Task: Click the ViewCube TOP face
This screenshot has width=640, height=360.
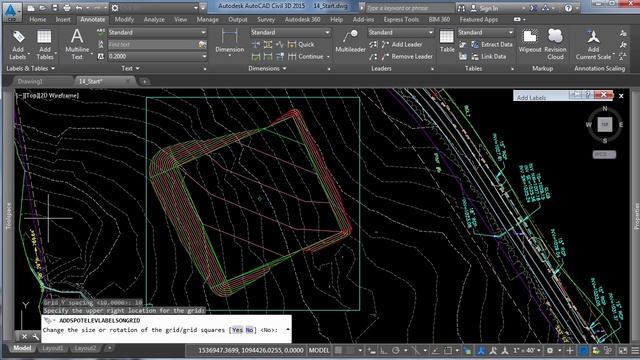Action: point(604,124)
